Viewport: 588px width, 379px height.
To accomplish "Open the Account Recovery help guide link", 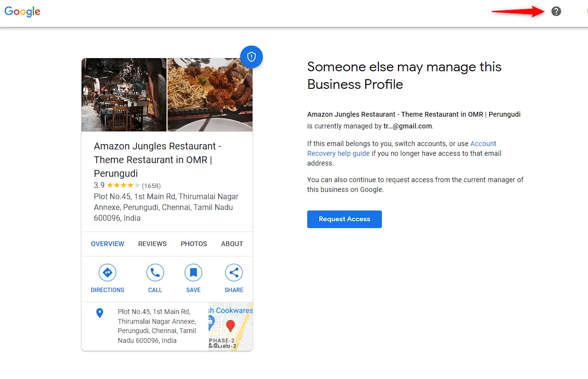I will (x=338, y=153).
